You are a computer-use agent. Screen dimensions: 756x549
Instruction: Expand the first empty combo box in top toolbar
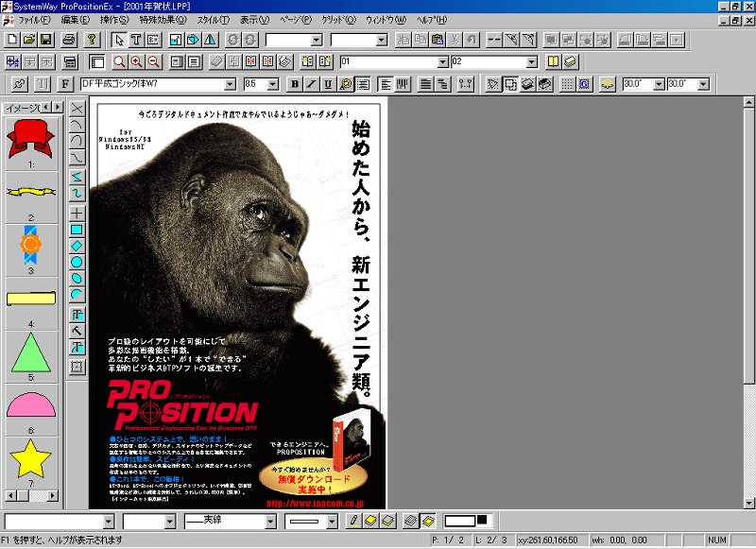tap(317, 40)
